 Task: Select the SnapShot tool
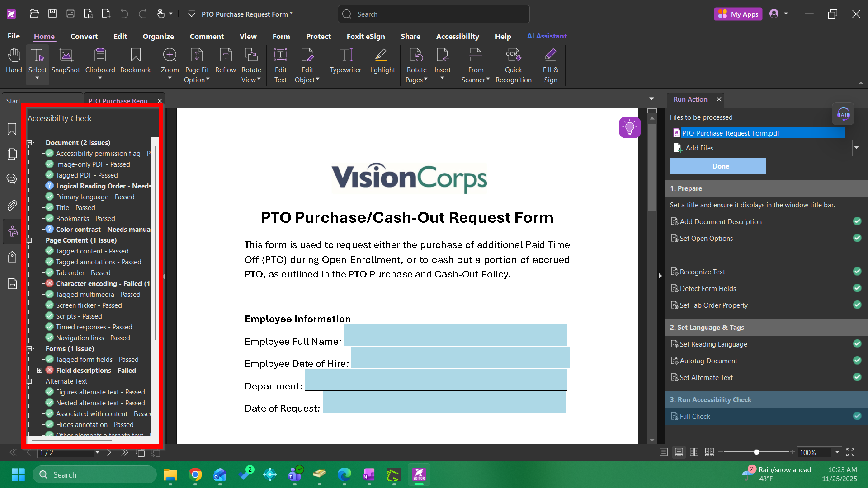click(x=66, y=61)
